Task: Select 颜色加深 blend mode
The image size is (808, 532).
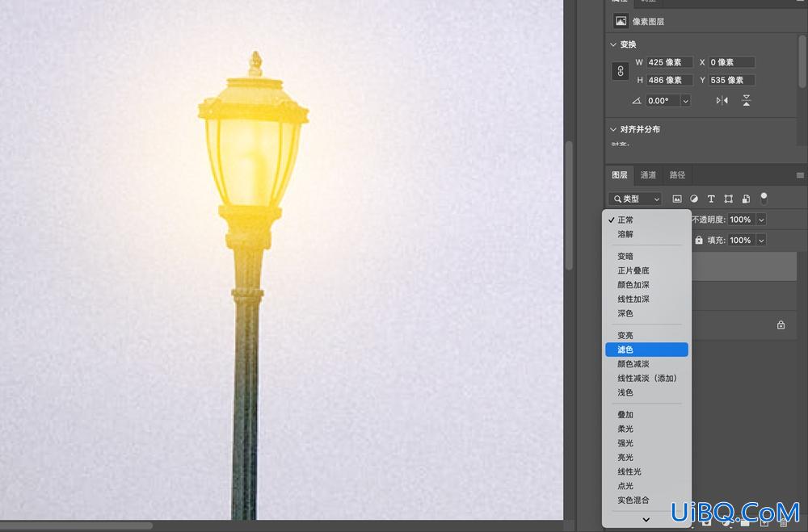Action: coord(646,285)
